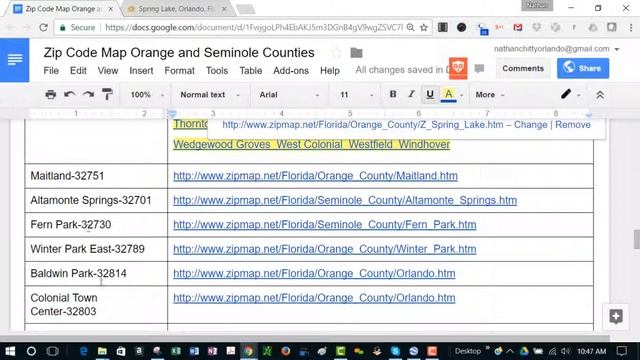
Task: Open the Normal text style dropdown
Action: tap(210, 95)
